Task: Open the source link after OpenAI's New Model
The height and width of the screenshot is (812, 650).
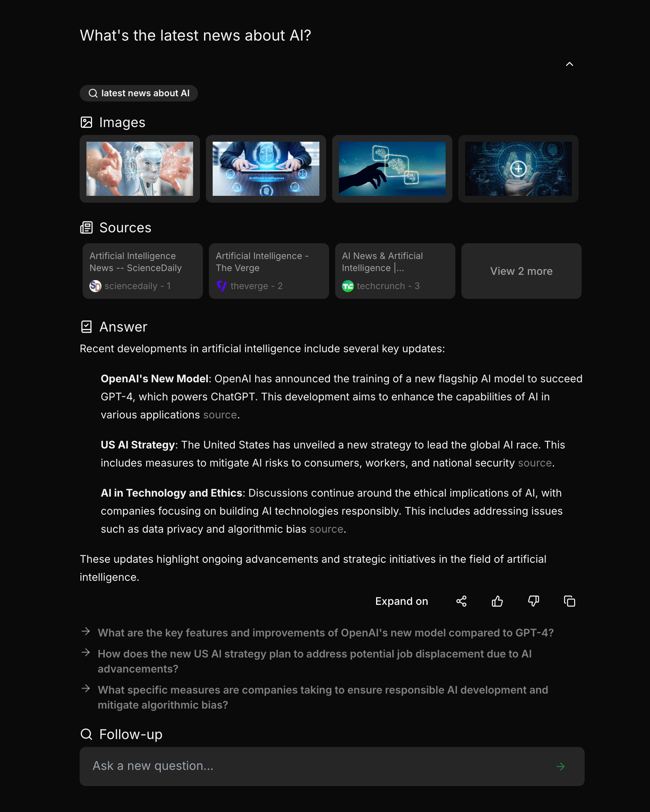Action: point(220,415)
